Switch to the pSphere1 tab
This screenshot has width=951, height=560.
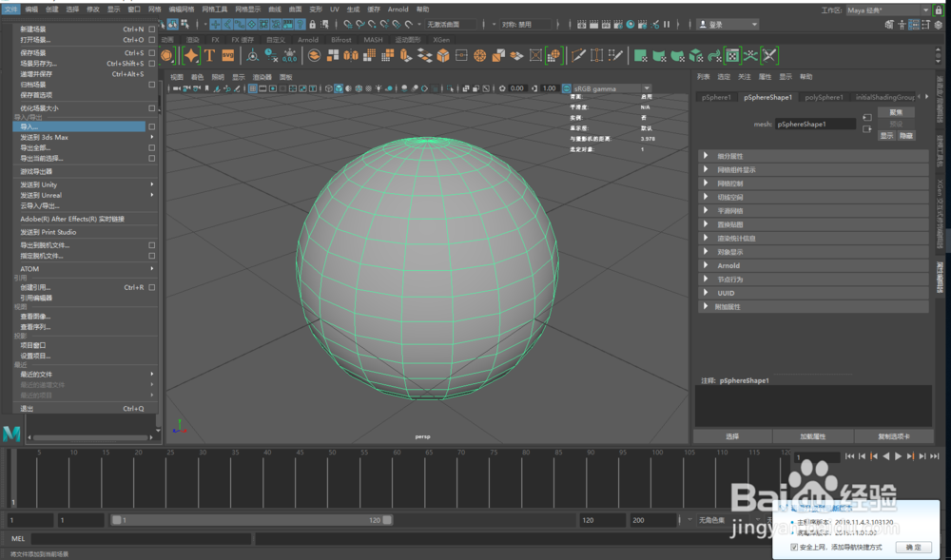716,97
